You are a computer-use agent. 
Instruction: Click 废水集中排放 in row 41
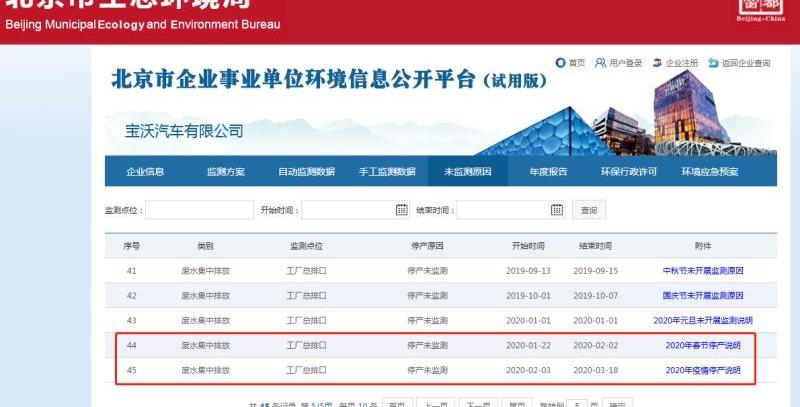[206, 271]
